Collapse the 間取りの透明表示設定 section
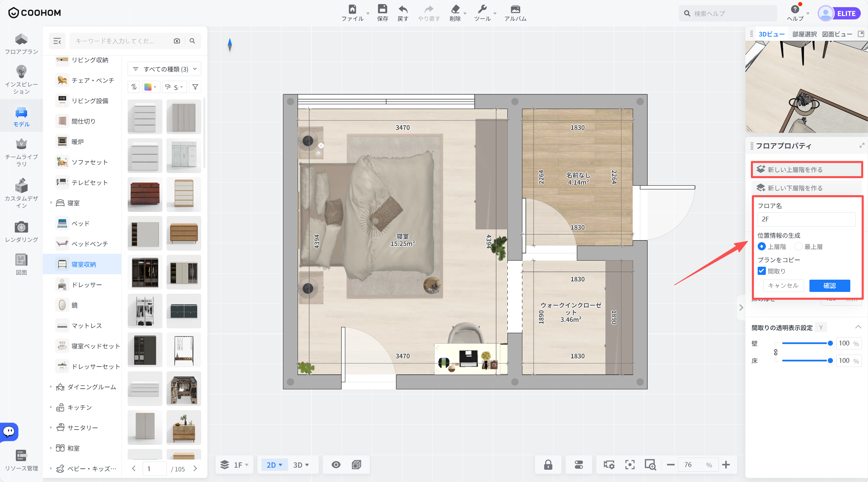The image size is (868, 482). pyautogui.click(x=858, y=327)
